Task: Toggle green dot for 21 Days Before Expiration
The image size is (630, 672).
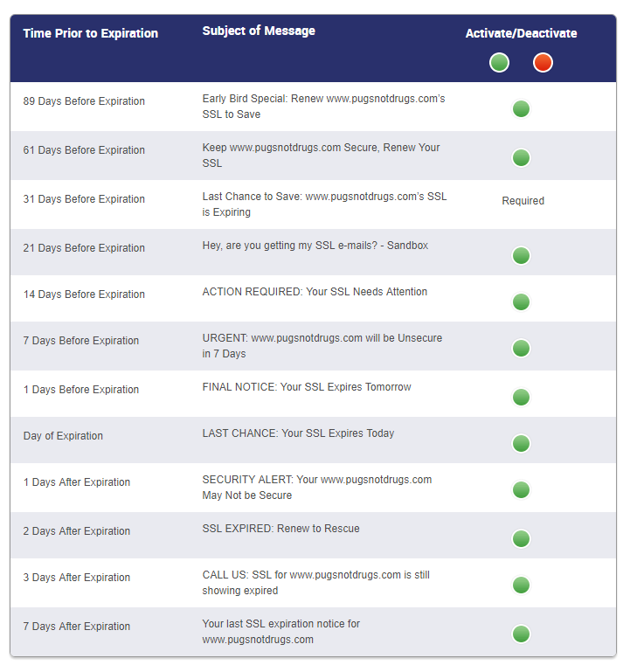Action: click(521, 256)
